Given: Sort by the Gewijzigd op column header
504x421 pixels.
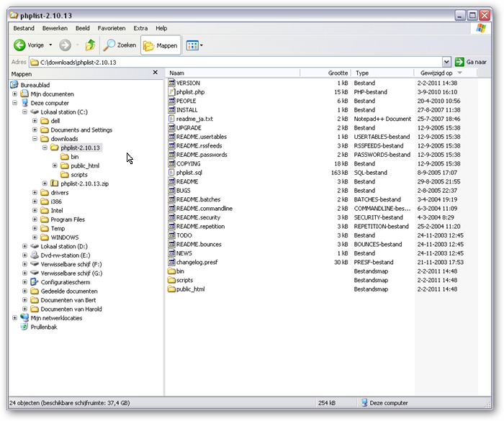Looking at the screenshot, I should [446, 73].
